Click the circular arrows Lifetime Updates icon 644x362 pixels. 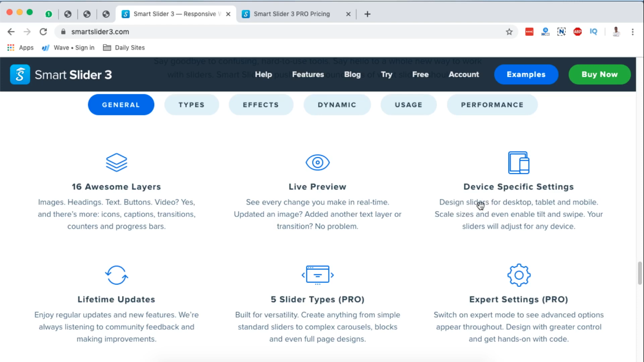[x=116, y=275]
